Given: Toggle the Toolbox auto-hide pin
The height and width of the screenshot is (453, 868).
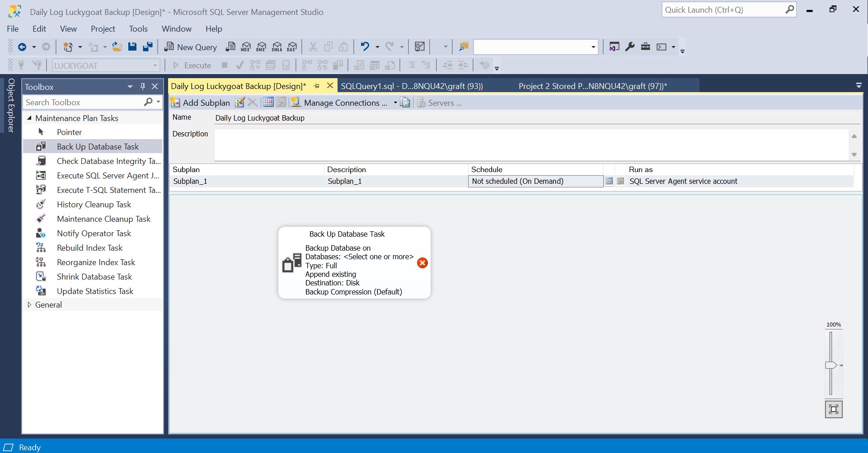Looking at the screenshot, I should pyautogui.click(x=143, y=86).
